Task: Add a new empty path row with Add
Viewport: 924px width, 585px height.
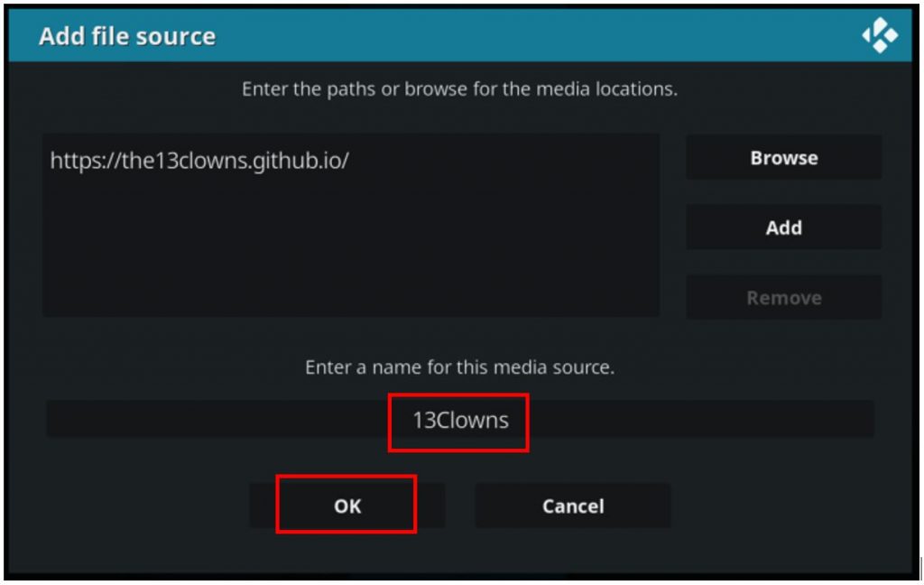Action: click(x=784, y=227)
